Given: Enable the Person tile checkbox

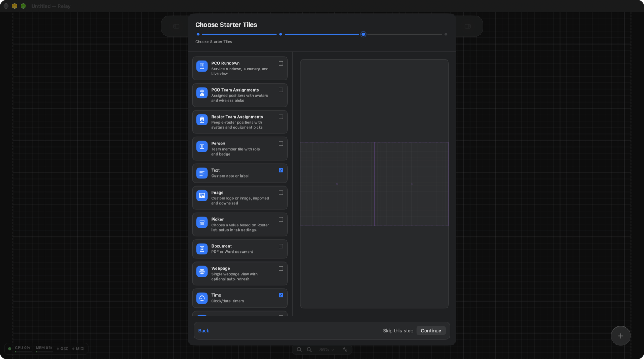Looking at the screenshot, I should point(281,144).
